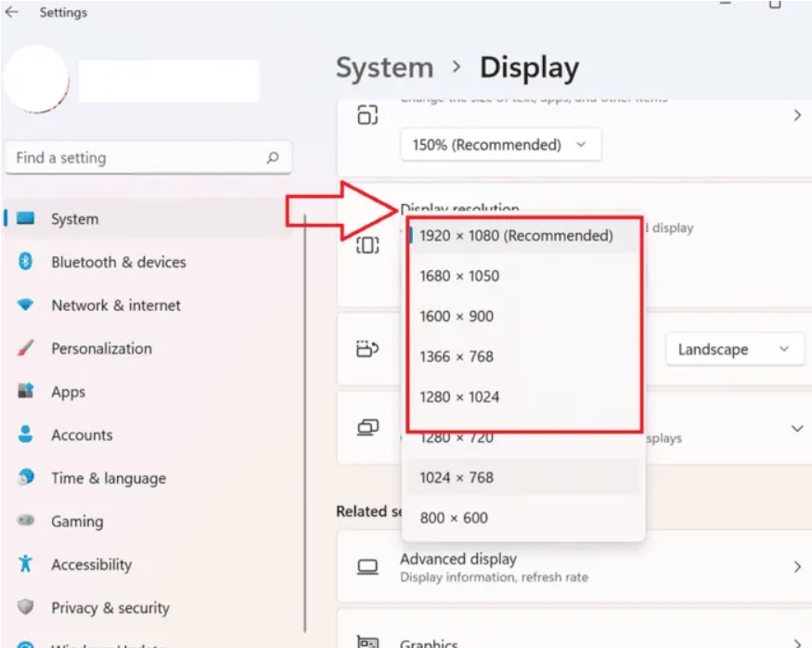Pick the 1366 × 768 resolution
The image size is (812, 648).
click(x=457, y=356)
